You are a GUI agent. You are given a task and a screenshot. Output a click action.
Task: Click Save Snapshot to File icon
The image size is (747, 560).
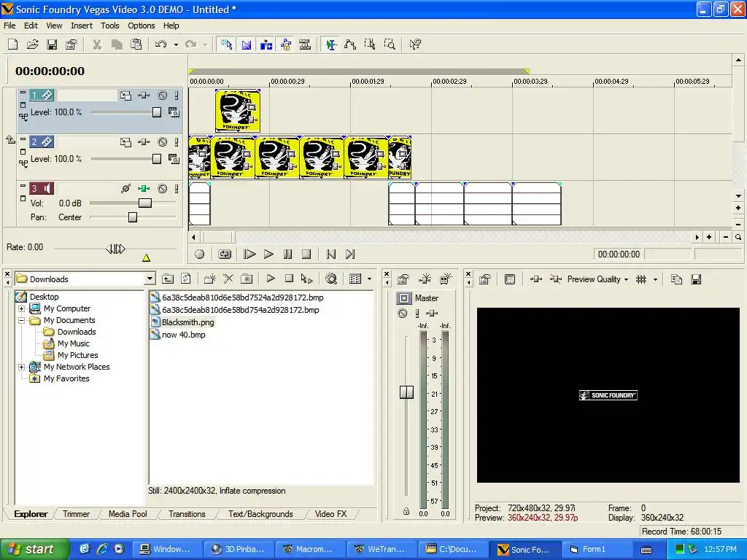(x=696, y=279)
